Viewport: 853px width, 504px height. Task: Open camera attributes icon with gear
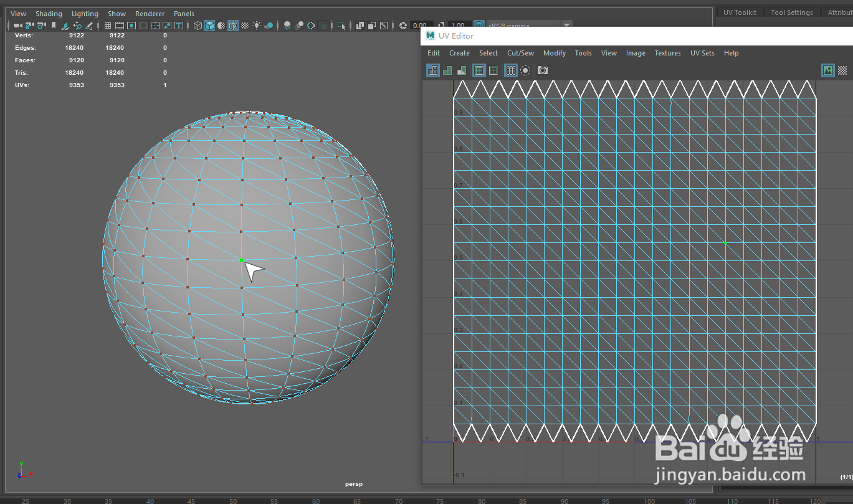(41, 26)
